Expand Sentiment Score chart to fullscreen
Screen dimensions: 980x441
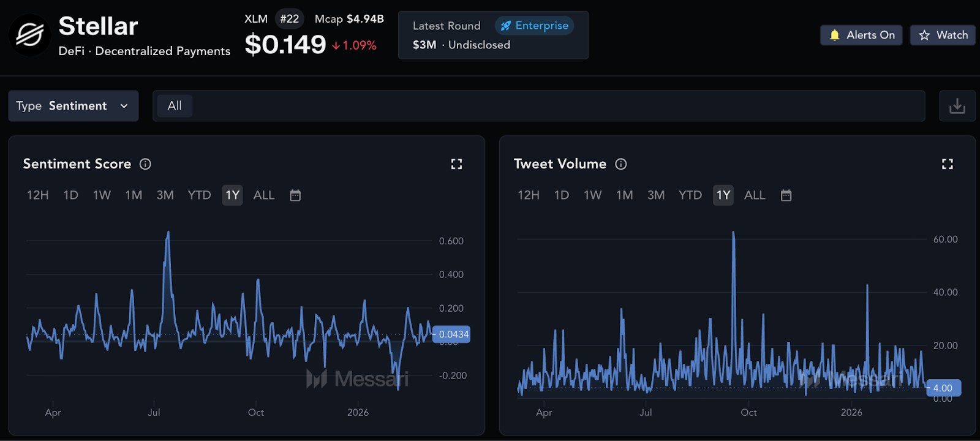tap(456, 164)
